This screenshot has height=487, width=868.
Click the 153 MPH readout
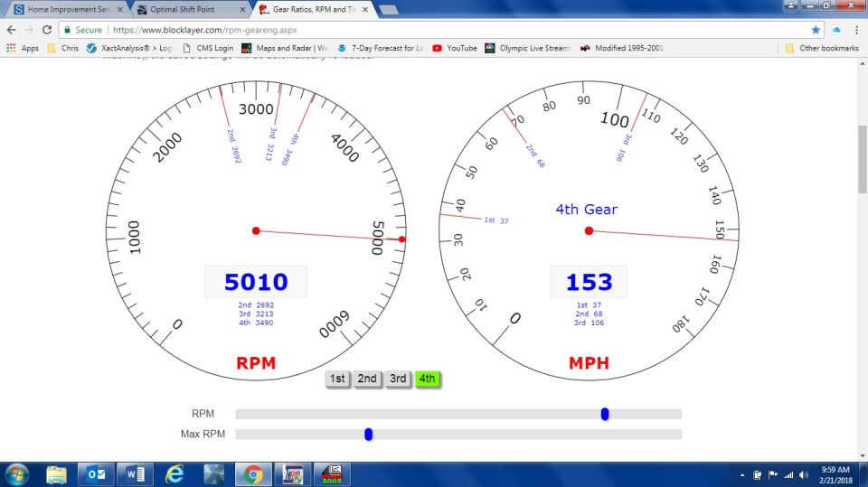click(x=589, y=282)
